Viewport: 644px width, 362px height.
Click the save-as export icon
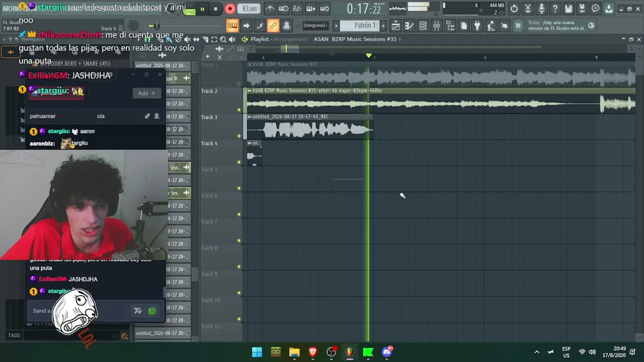point(582,9)
